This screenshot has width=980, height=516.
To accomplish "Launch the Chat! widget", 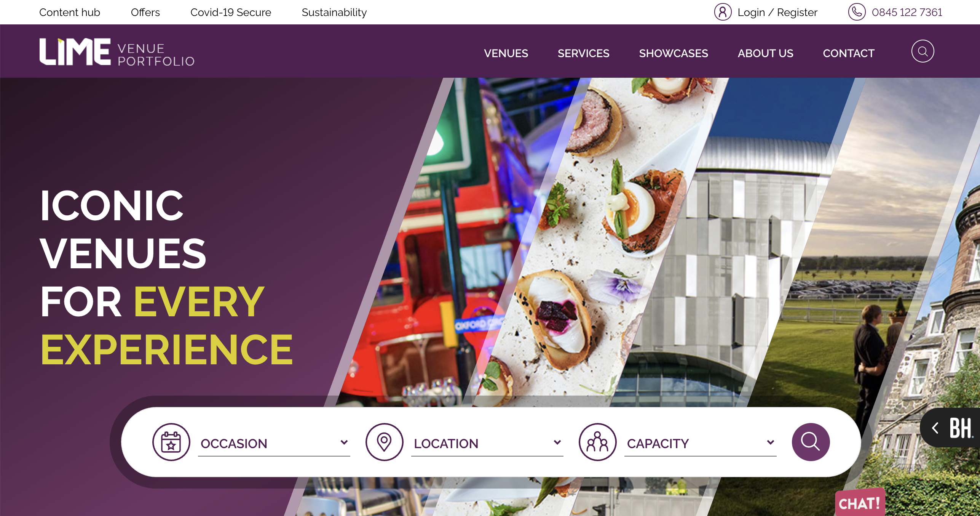I will (860, 503).
